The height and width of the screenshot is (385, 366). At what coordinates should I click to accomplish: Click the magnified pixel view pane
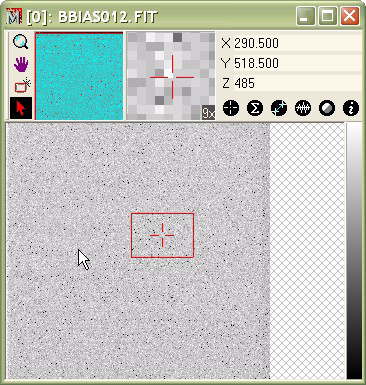[x=171, y=76]
